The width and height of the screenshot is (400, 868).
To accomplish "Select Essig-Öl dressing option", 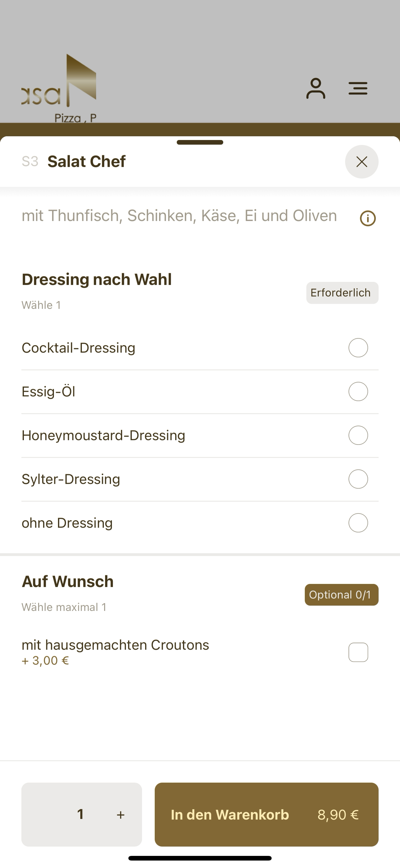I will (200, 391).
